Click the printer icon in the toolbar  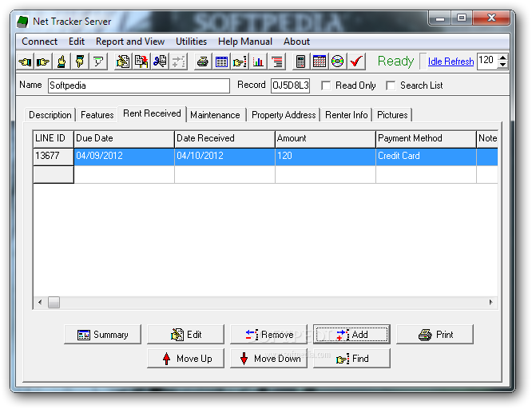[x=203, y=62]
